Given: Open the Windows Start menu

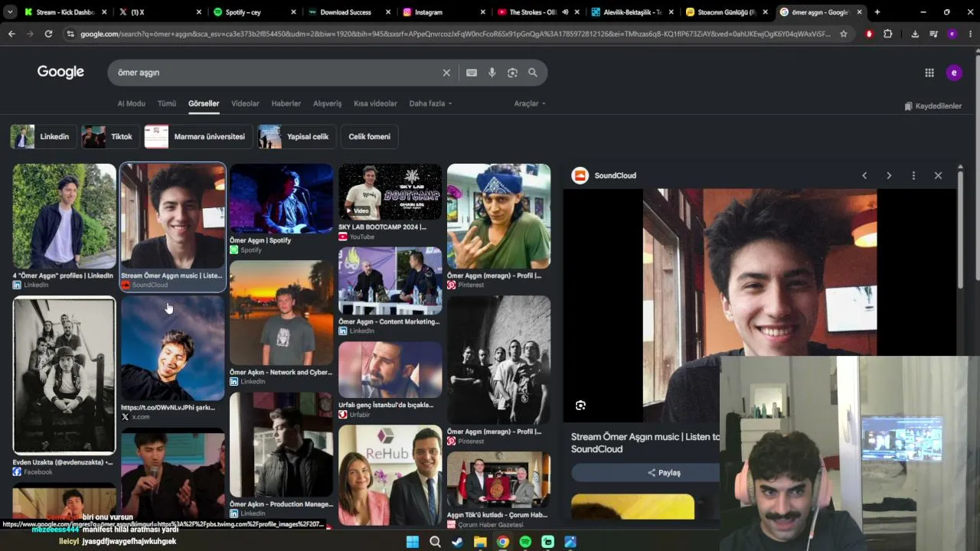Looking at the screenshot, I should [x=413, y=542].
